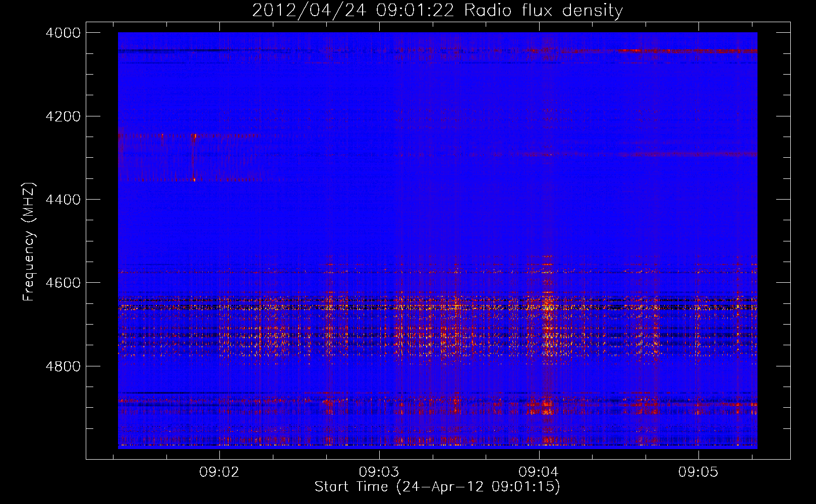
Task: Click the 4800 frequency tick label
Action: pos(63,366)
